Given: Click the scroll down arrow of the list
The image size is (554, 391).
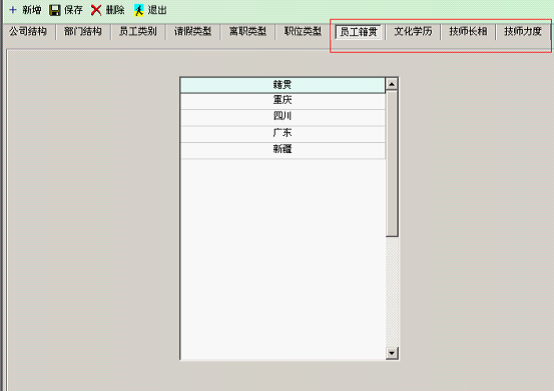Looking at the screenshot, I should pos(392,353).
